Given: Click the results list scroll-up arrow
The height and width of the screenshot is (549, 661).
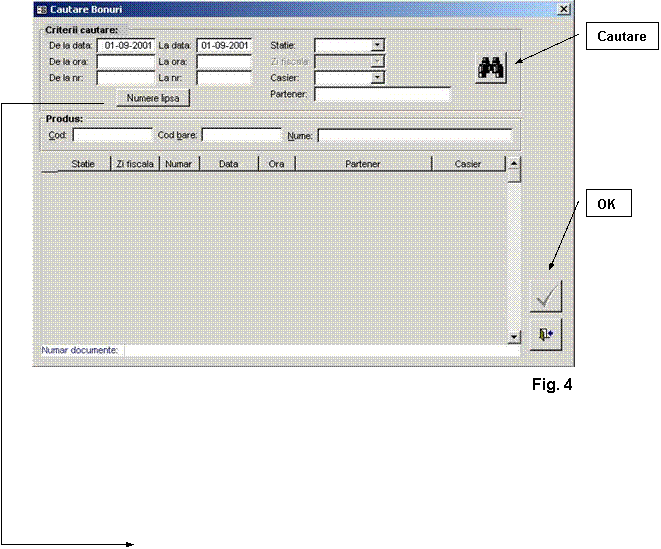Looking at the screenshot, I should (x=514, y=163).
